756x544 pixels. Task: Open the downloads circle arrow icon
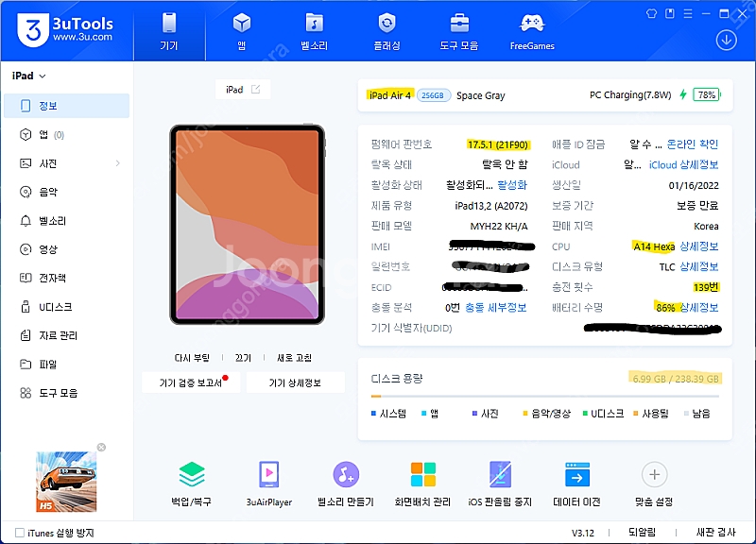click(x=726, y=40)
